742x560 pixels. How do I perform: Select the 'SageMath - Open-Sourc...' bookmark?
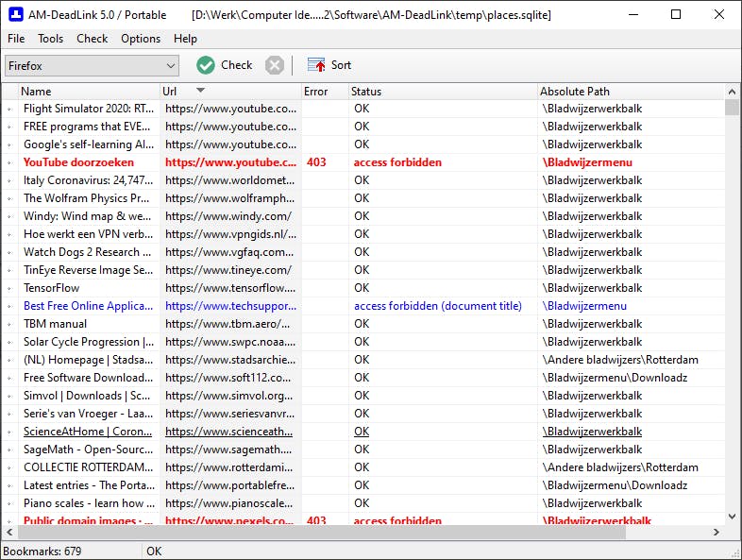click(x=88, y=450)
